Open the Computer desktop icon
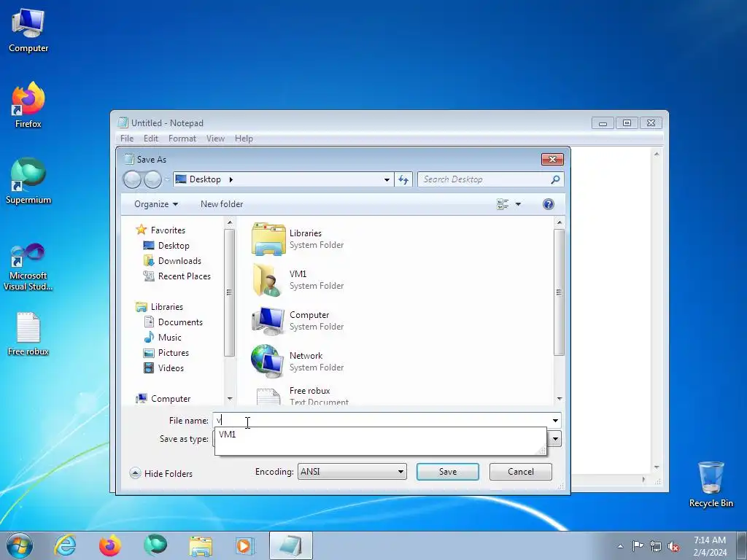 click(28, 31)
